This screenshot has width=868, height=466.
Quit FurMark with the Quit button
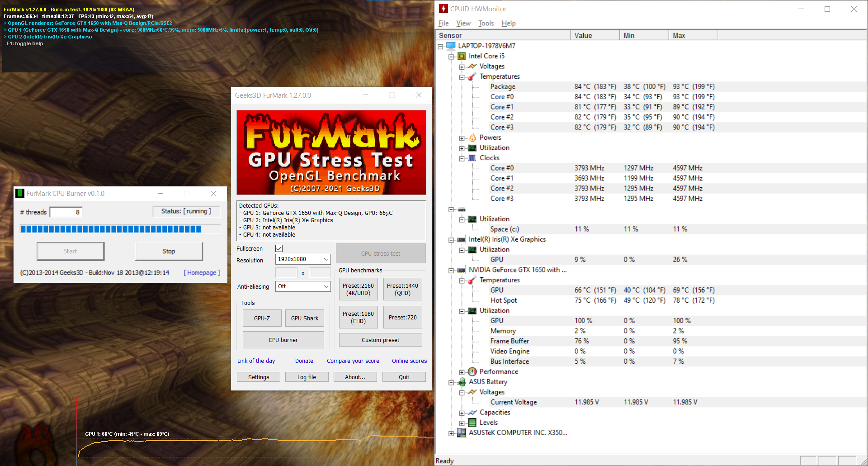[404, 377]
